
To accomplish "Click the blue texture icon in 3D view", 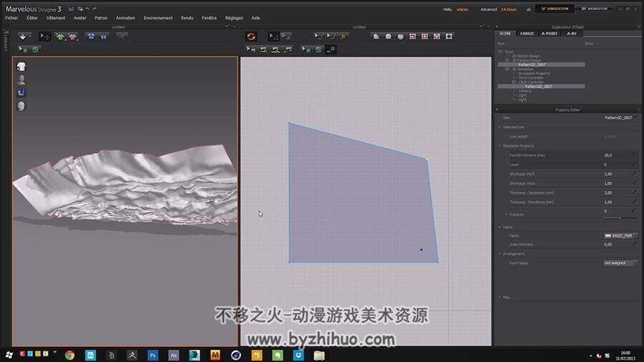I will coord(21,92).
